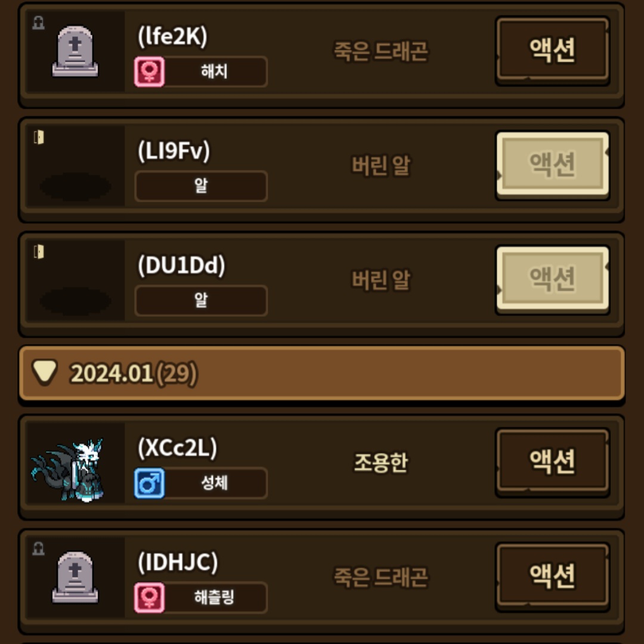
Task: Click the 알 stage label of LI9Fv
Action: click(x=201, y=186)
